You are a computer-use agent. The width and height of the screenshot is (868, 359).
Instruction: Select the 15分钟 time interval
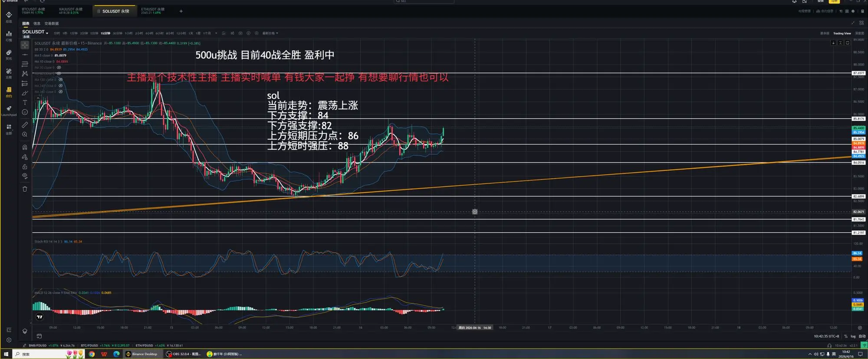pos(105,33)
